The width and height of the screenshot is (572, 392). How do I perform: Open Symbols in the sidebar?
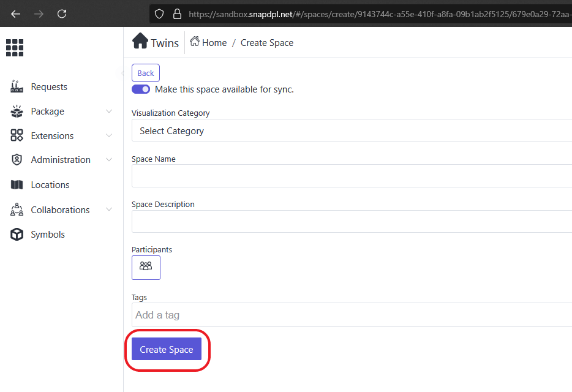(x=48, y=235)
